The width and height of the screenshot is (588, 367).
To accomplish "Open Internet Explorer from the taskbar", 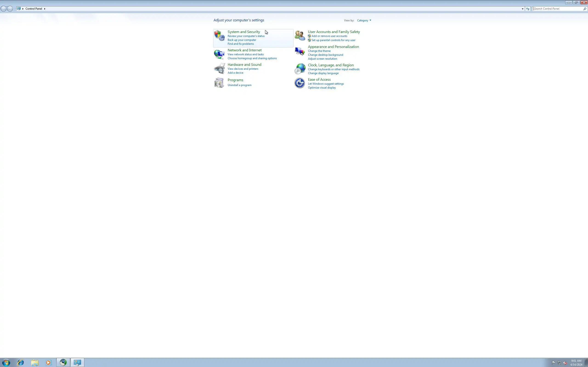I will click(x=21, y=362).
